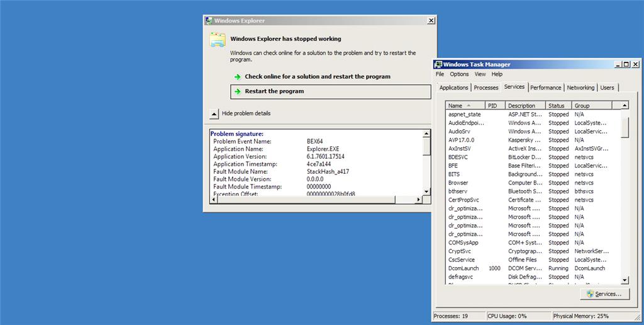Click problem details scroll up arrow
Screen dimensions: 644x325
426,134
